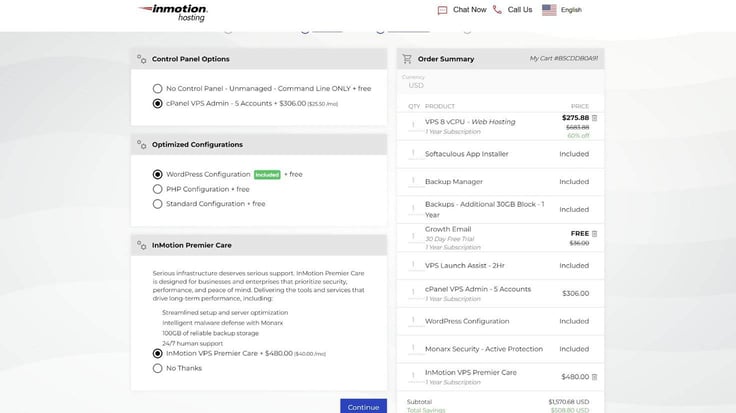Click Backups Additional 30GB Block product text
The height and width of the screenshot is (413, 736).
pyautogui.click(x=484, y=209)
